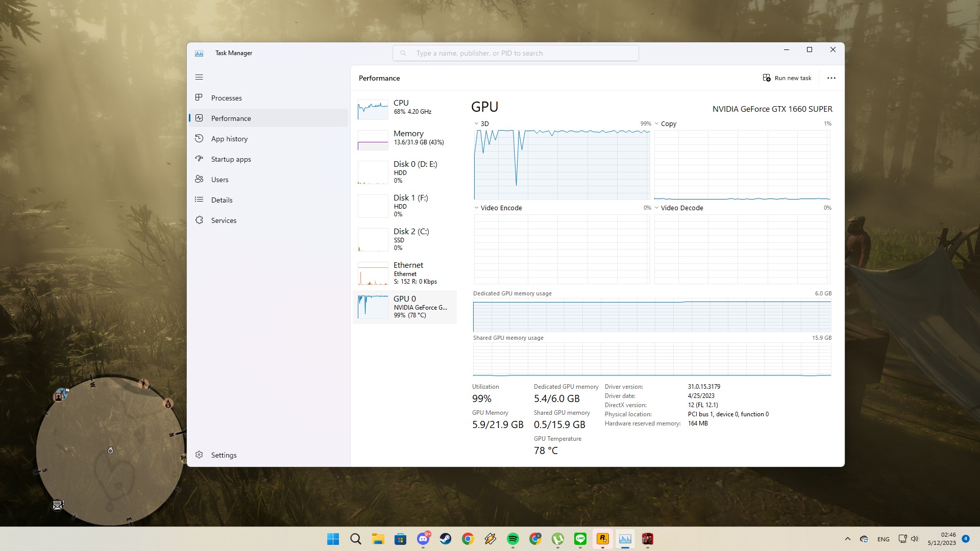980x551 pixels.
Task: Click the Settings gear icon
Action: (199, 455)
